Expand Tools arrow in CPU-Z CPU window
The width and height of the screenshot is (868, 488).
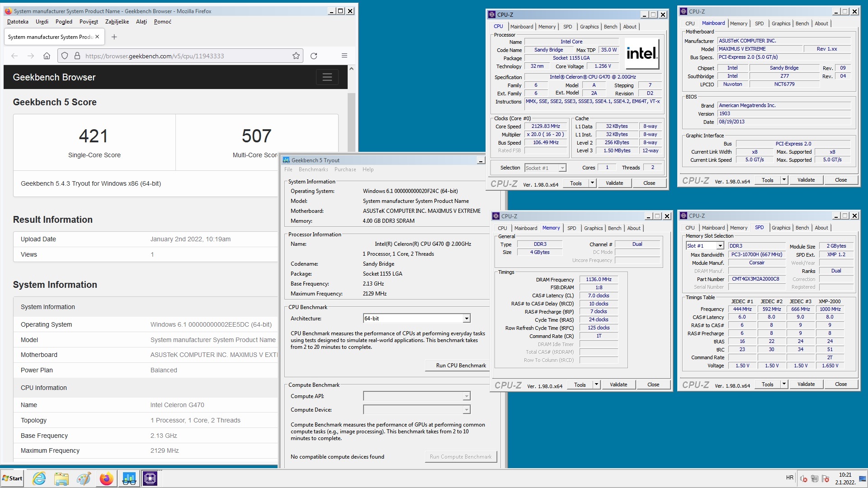point(592,183)
